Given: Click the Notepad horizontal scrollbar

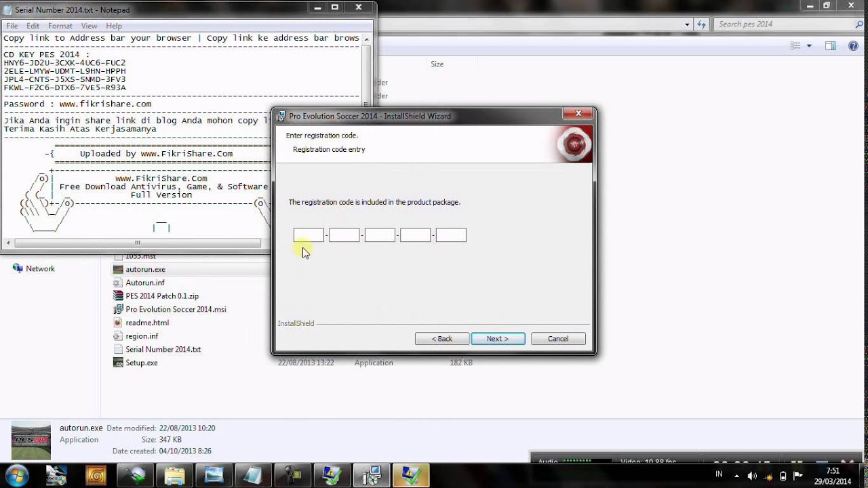Looking at the screenshot, I should point(138,243).
